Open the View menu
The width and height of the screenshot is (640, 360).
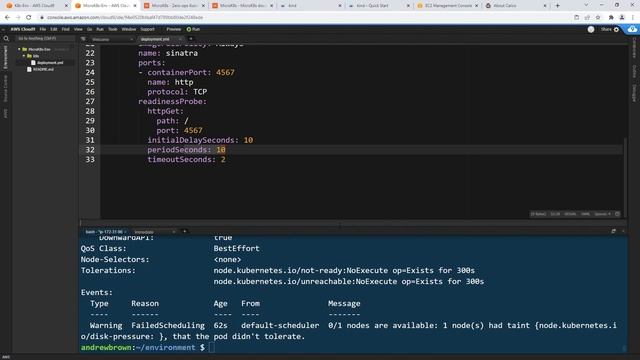coord(78,29)
